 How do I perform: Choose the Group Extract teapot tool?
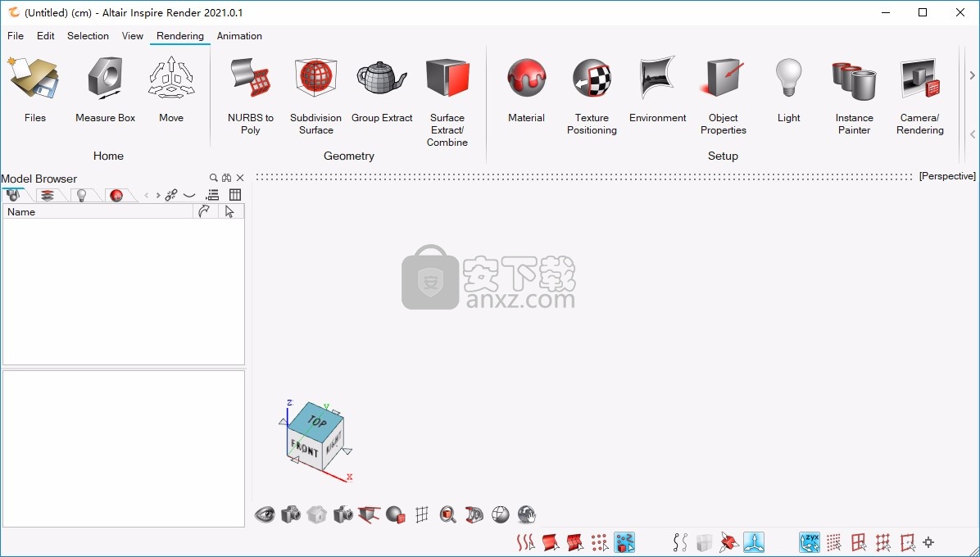382,89
